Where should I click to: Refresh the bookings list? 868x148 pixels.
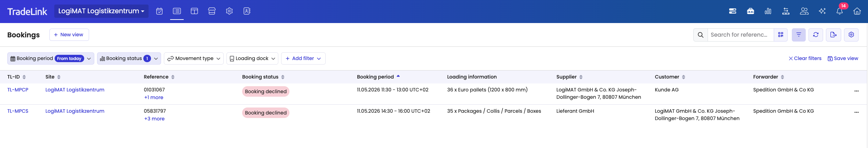[816, 35]
